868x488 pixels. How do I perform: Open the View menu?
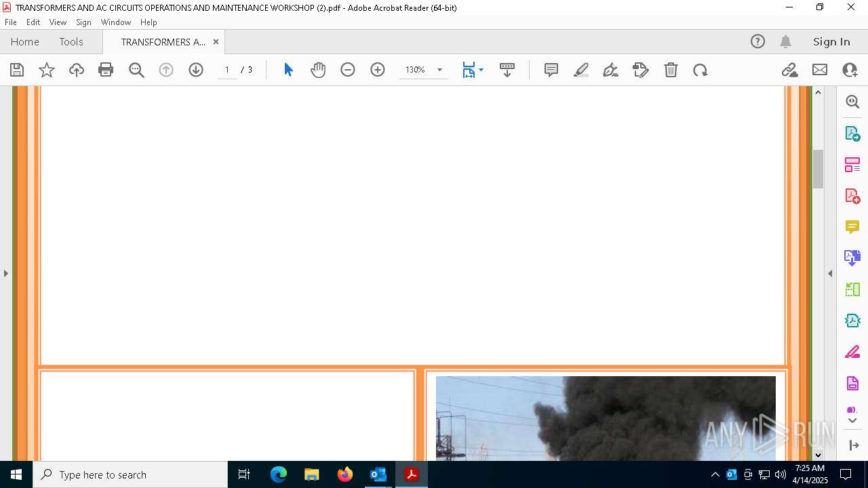[58, 22]
